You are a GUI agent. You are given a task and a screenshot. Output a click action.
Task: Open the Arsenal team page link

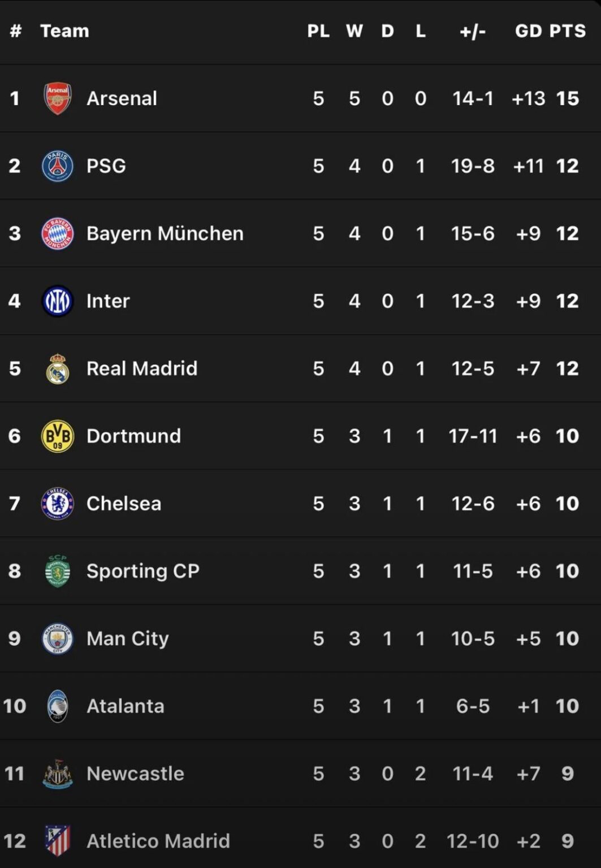[x=122, y=98]
